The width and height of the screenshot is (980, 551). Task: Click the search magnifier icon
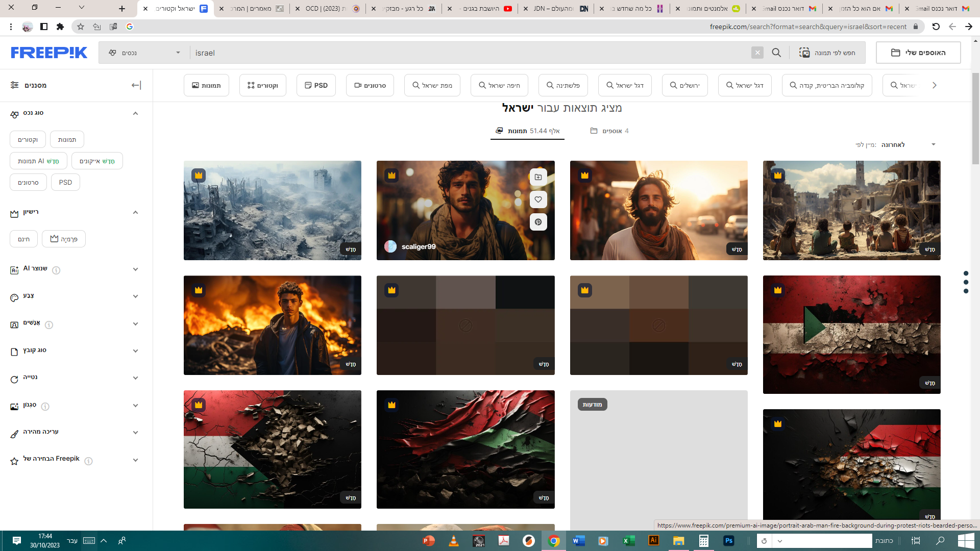click(x=776, y=53)
